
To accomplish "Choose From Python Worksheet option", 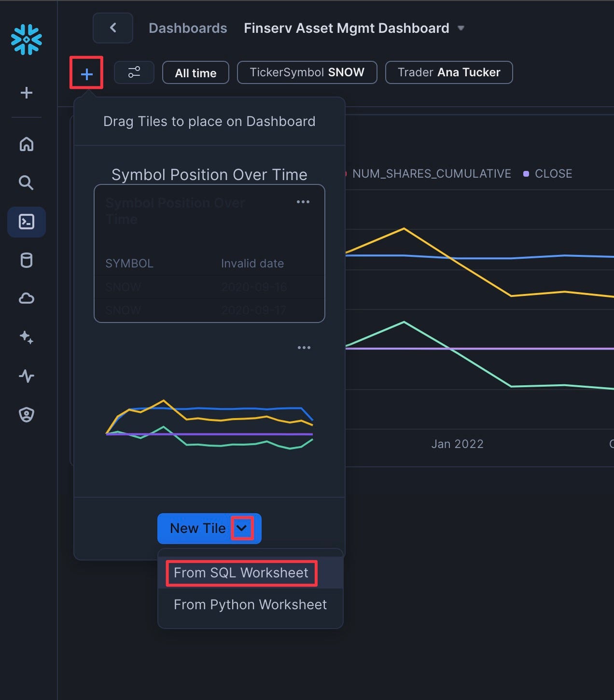I will (250, 605).
